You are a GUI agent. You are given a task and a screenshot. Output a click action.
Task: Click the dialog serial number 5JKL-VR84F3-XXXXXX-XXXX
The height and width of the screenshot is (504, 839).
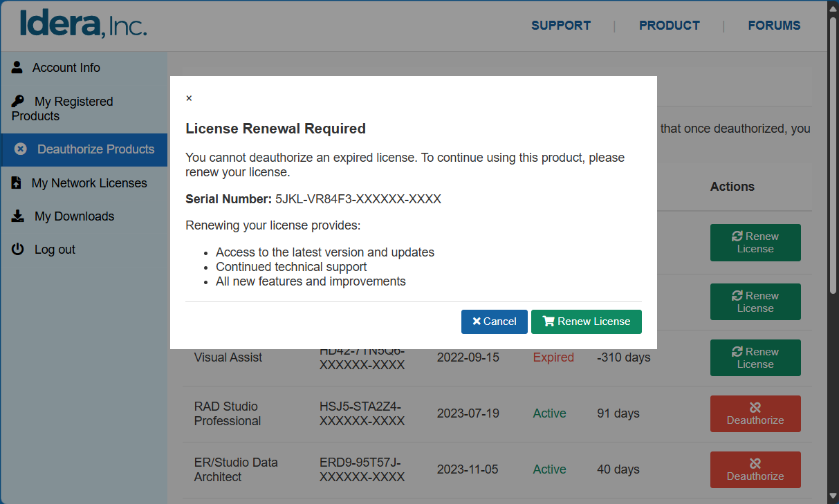[358, 199]
